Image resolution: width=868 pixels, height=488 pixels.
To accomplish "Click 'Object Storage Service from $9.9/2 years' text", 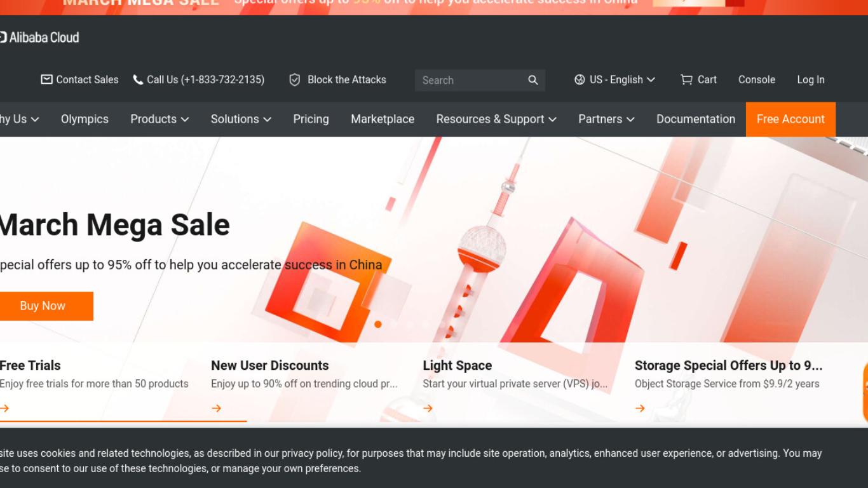I will [x=727, y=384].
